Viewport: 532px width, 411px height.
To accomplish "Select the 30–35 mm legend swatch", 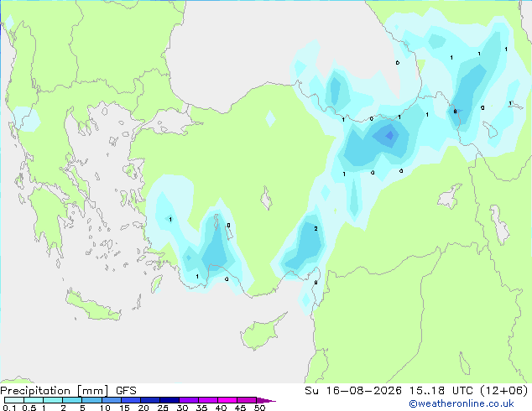I will pyautogui.click(x=188, y=400).
